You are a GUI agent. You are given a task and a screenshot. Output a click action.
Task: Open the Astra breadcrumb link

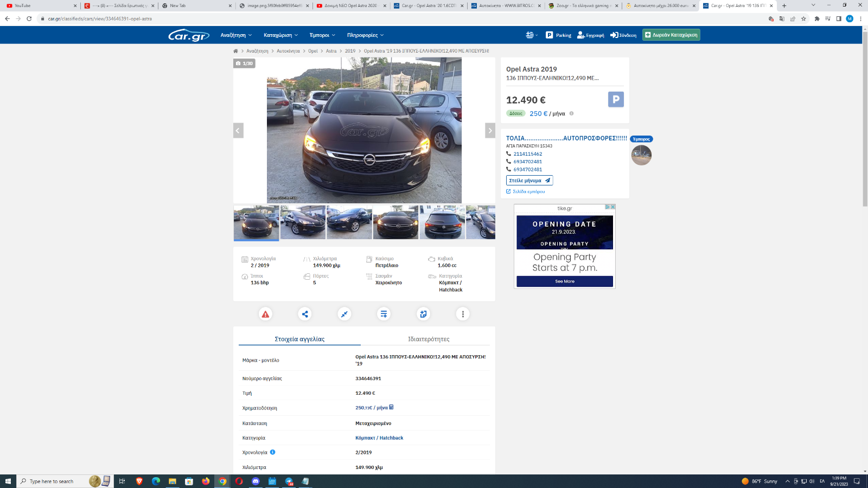331,51
